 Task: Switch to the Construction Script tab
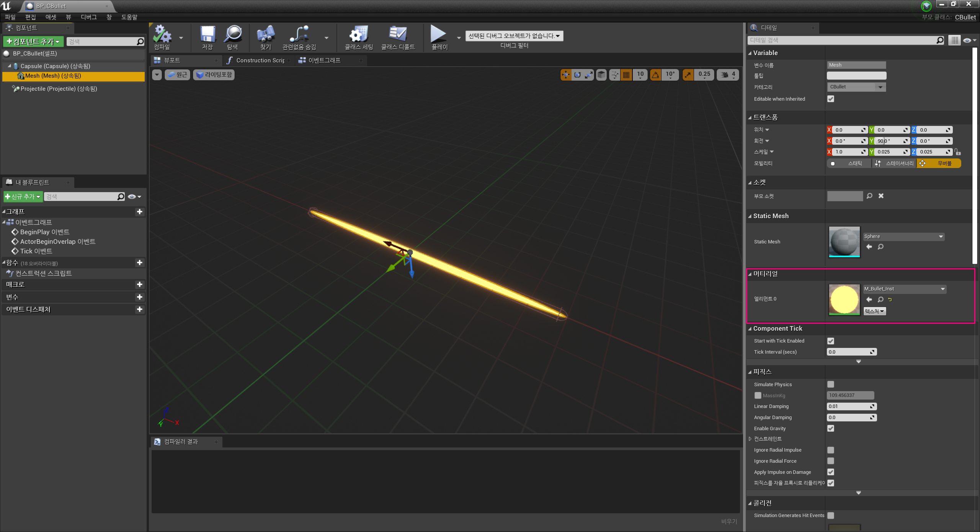click(x=260, y=60)
